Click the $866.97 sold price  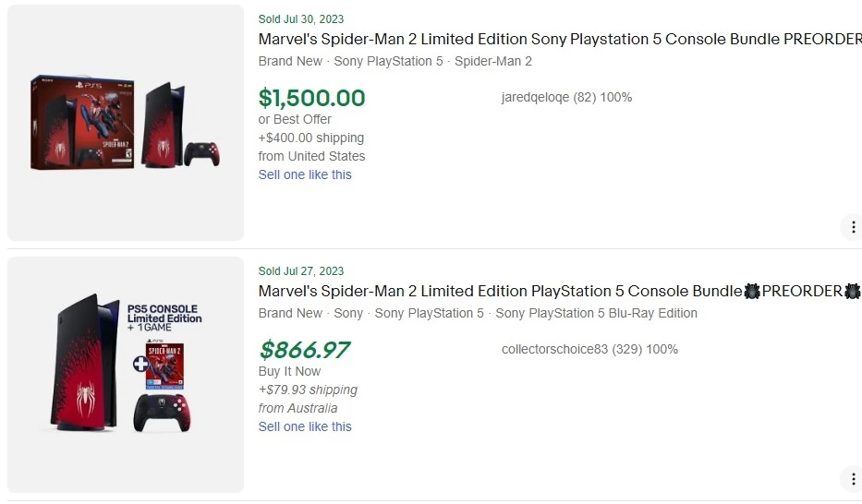pyautogui.click(x=304, y=350)
